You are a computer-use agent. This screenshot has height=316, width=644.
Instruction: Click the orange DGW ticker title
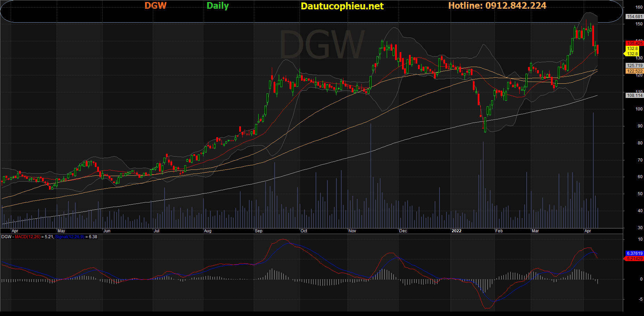[x=155, y=6]
